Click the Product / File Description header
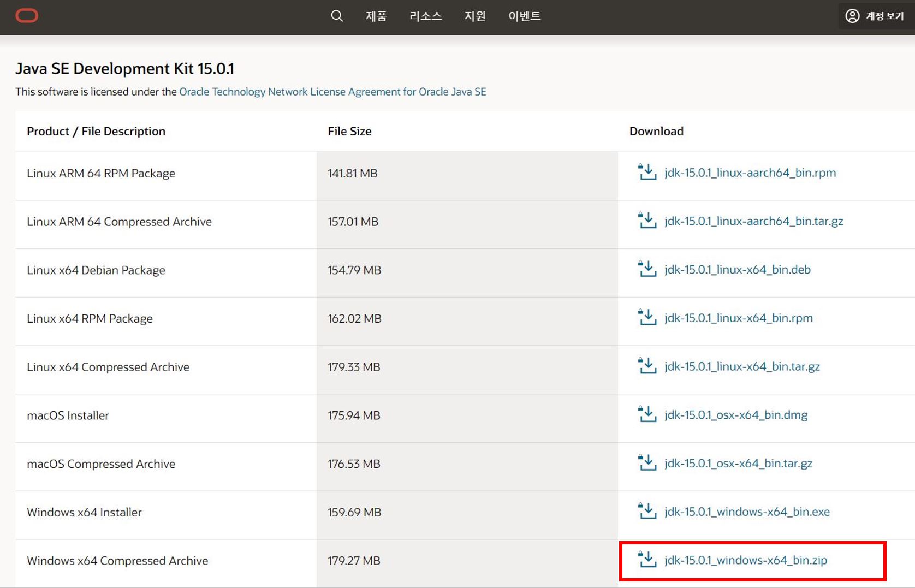 point(96,131)
